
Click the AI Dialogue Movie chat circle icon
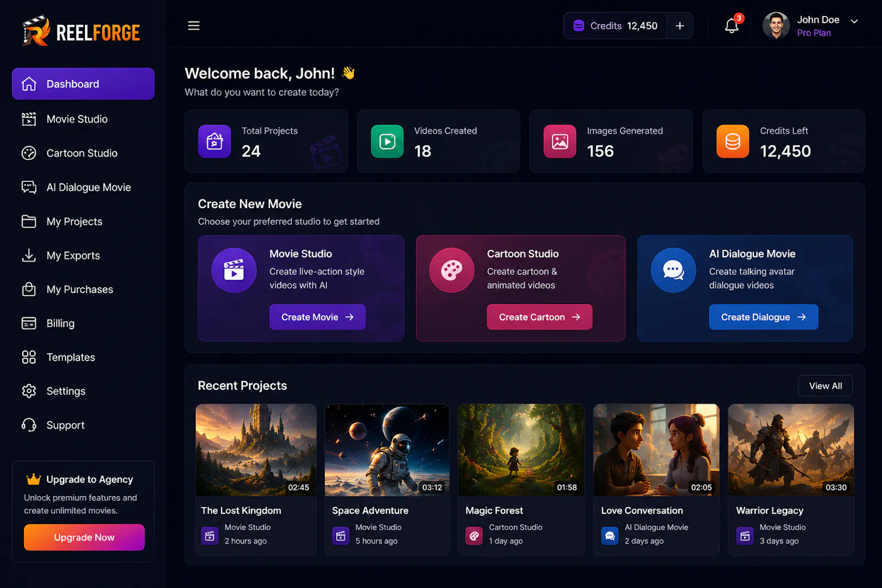coord(674,270)
